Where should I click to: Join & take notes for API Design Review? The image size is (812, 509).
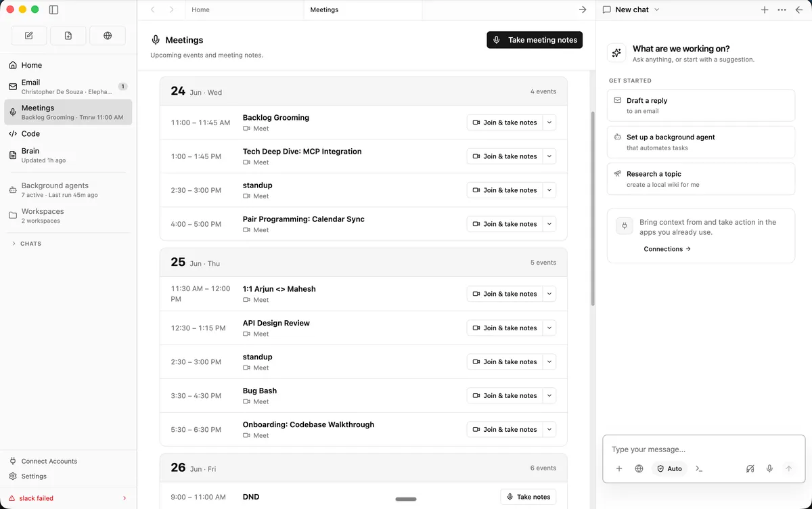[x=505, y=328]
